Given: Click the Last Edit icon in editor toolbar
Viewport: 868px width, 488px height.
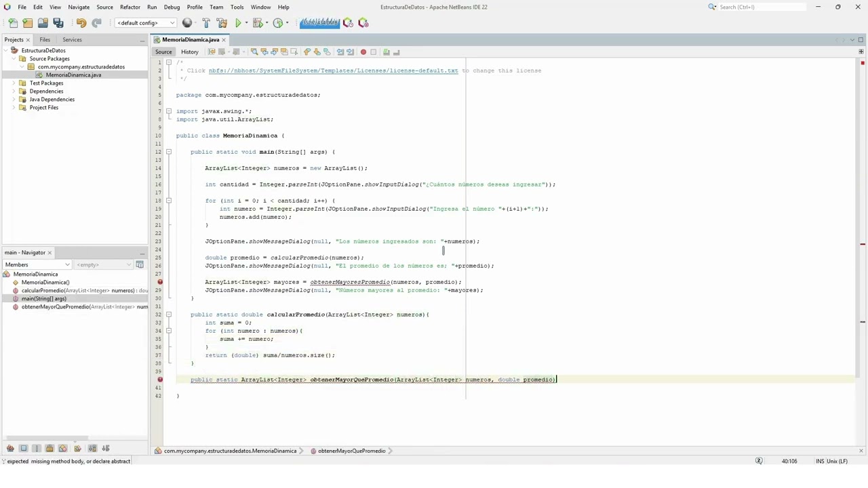Looking at the screenshot, I should click(x=212, y=52).
